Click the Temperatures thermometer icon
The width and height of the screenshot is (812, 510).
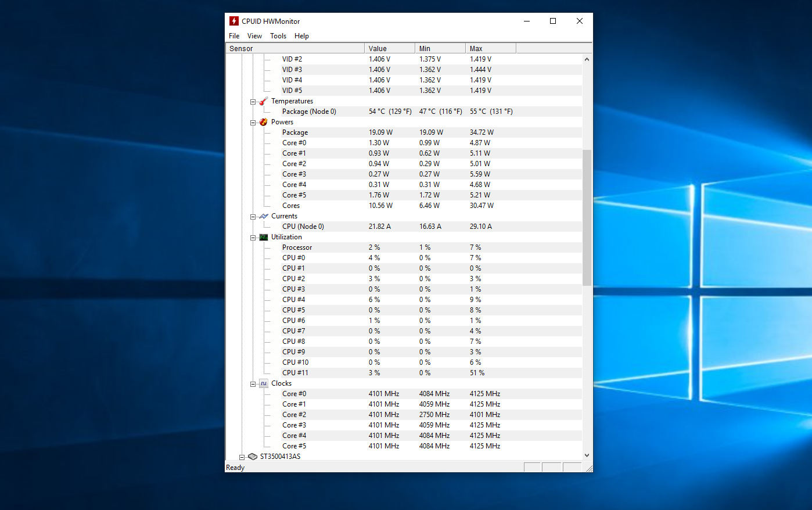click(x=264, y=101)
